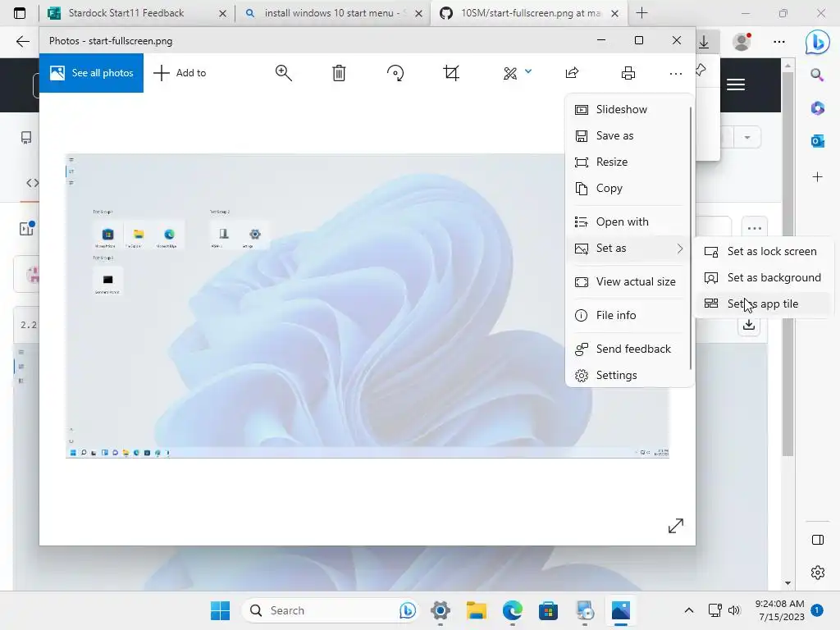Click the fullscreen expand arrows icon
This screenshot has width=840, height=630.
point(676,526)
